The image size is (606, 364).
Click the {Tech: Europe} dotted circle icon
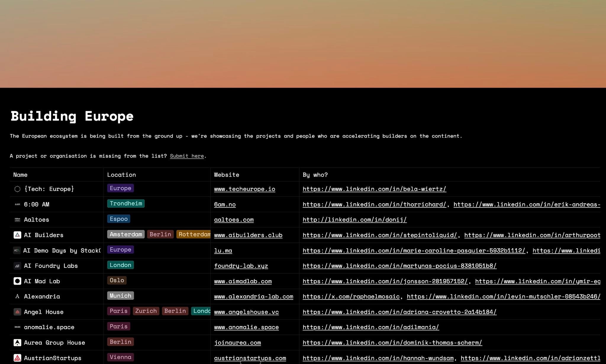pyautogui.click(x=17, y=189)
